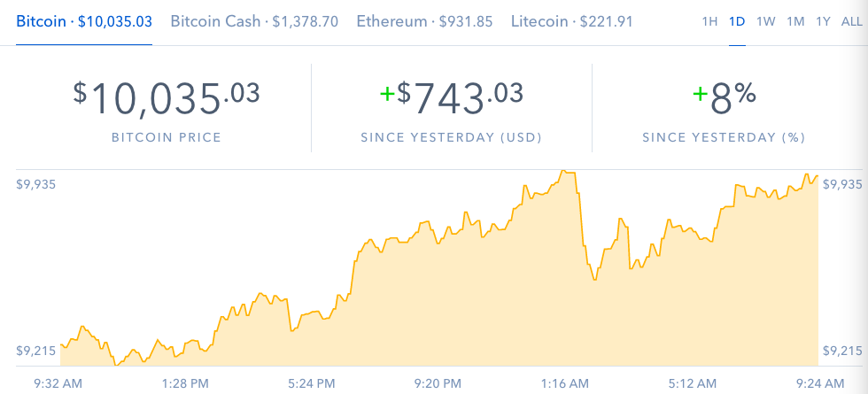Click the right $9,215 price axis label
The width and height of the screenshot is (868, 394).
coord(841,351)
